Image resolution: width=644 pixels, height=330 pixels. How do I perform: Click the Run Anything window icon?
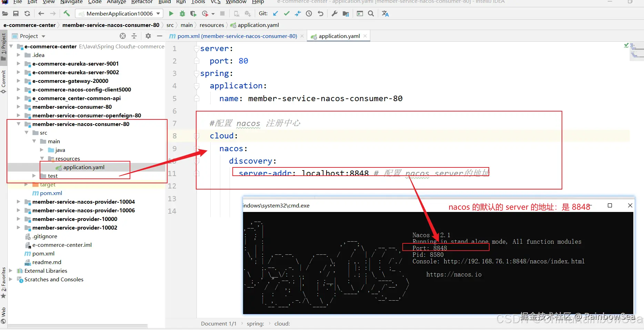[x=360, y=13]
